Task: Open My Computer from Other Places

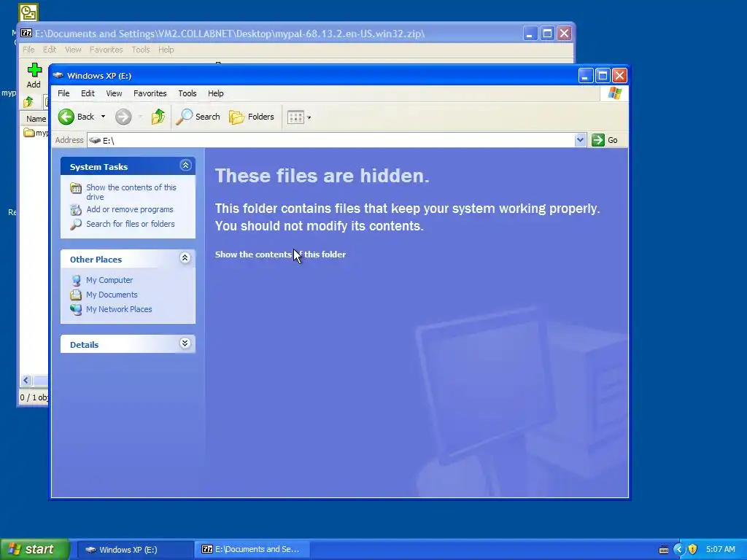Action: [109, 280]
